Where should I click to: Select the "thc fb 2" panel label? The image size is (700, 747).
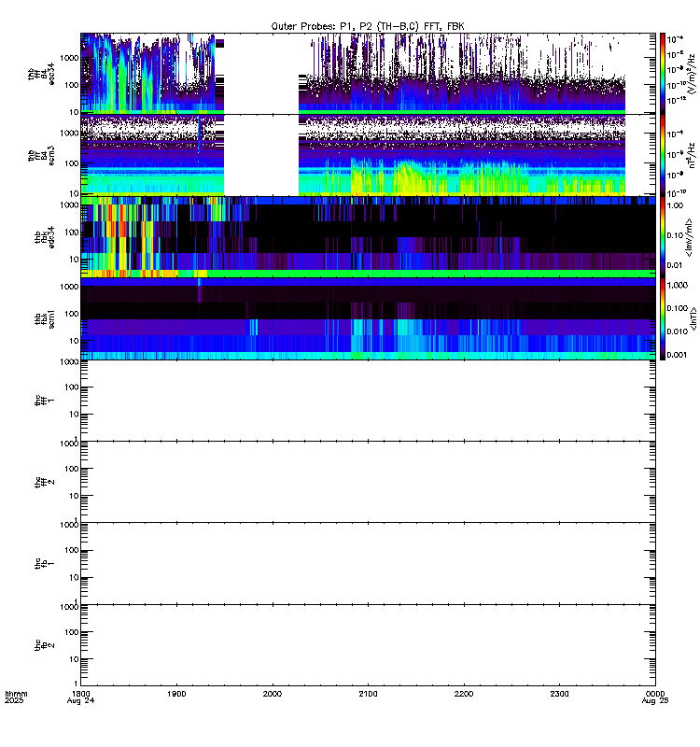pos(45,644)
